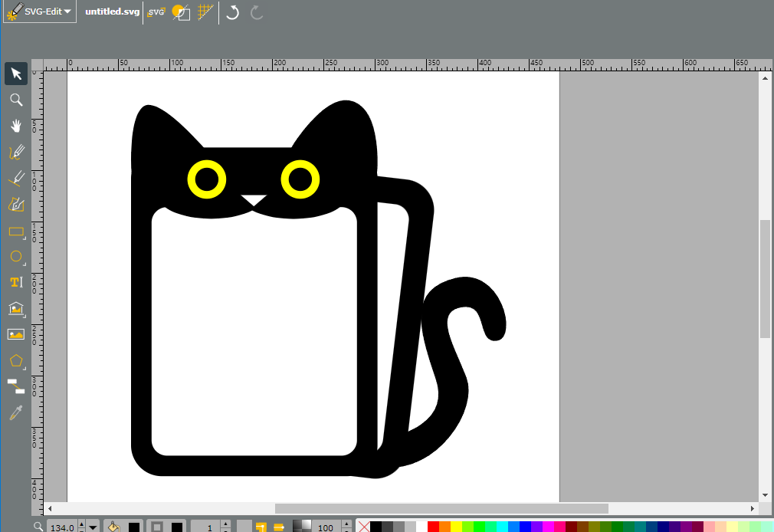Screen dimensions: 774x532
Task: Pick the Path pen tool
Action: [x=16, y=205]
